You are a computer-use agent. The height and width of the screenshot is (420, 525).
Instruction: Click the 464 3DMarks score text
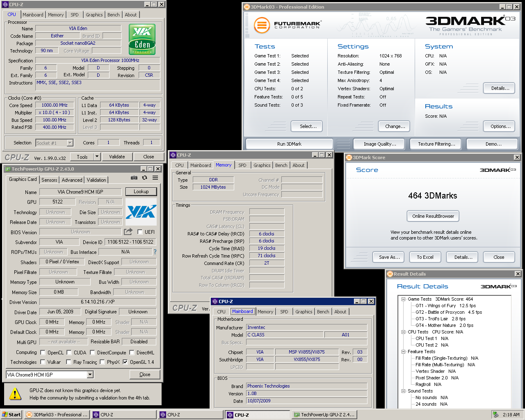tap(433, 196)
